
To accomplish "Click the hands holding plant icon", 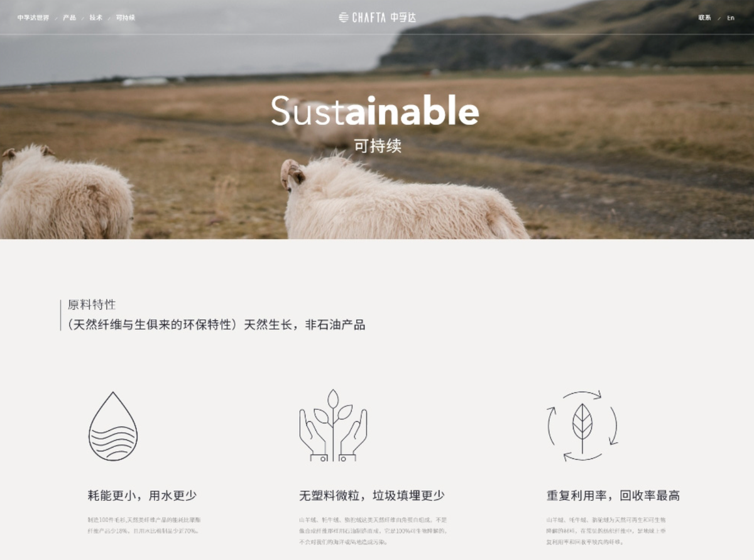I will [x=333, y=425].
